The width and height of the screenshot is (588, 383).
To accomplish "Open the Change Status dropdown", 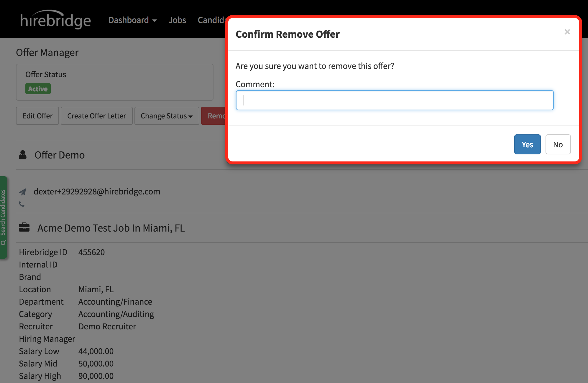I will [167, 116].
